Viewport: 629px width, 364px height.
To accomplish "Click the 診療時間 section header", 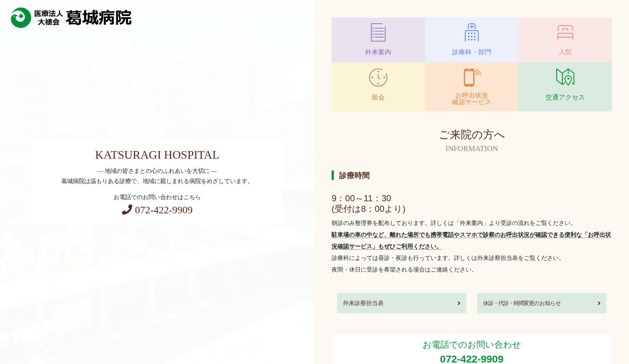I will pyautogui.click(x=354, y=176).
